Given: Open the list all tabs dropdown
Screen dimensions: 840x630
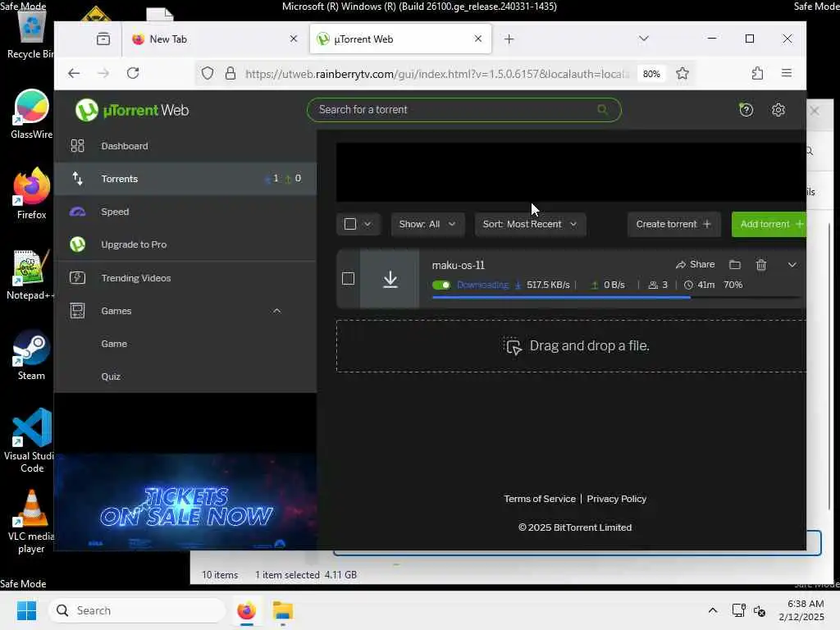Looking at the screenshot, I should [643, 39].
